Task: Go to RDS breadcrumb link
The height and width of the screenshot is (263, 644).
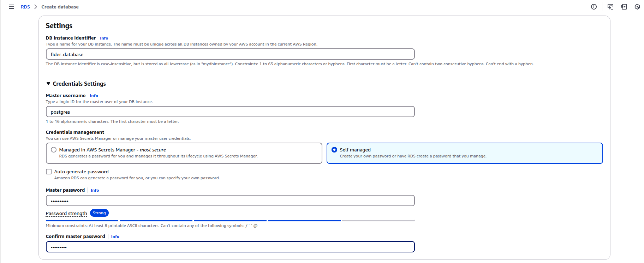Action: pyautogui.click(x=25, y=7)
